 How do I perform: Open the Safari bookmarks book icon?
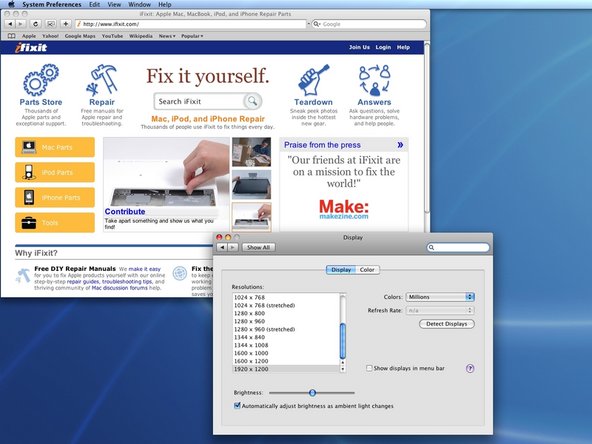point(12,36)
